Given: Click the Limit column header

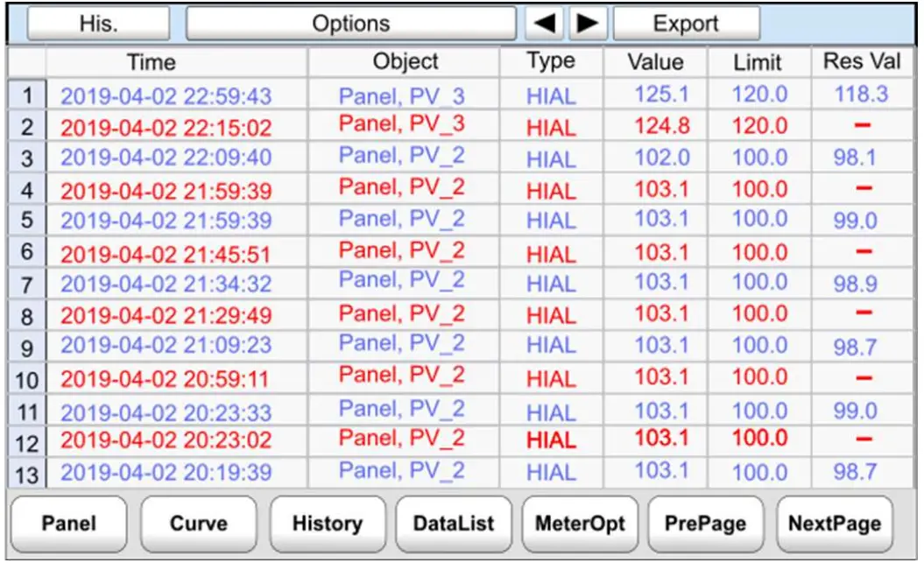Looking at the screenshot, I should (759, 62).
